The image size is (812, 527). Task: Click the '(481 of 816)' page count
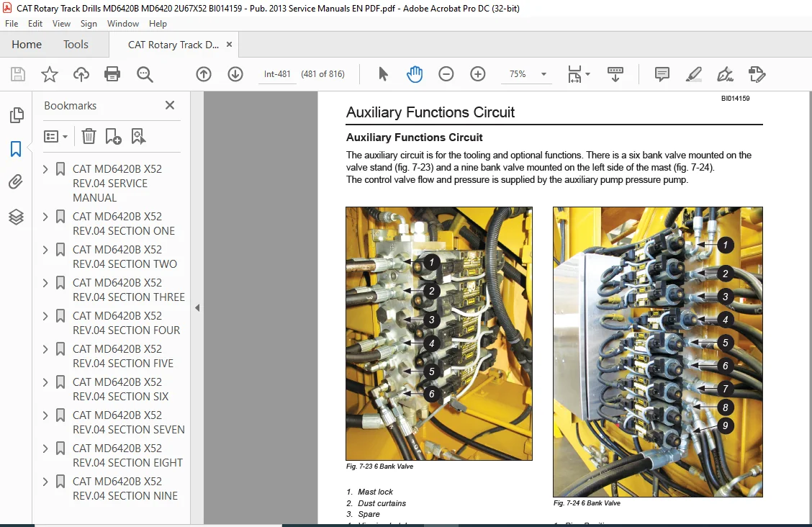[x=322, y=74]
